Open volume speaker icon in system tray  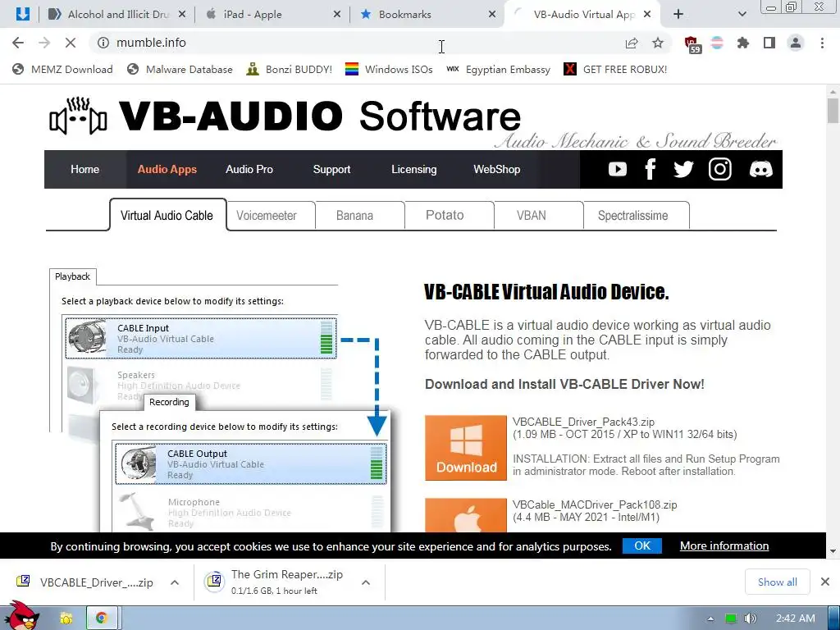coord(751,619)
